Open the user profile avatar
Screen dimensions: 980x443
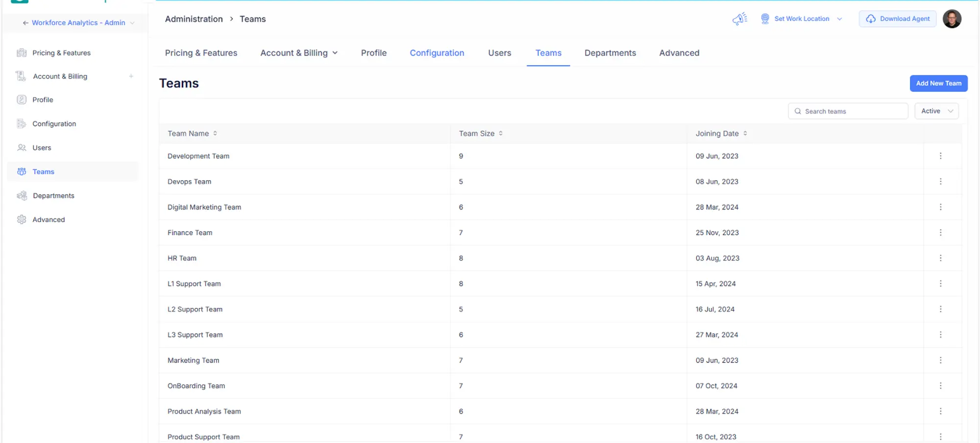(x=952, y=19)
